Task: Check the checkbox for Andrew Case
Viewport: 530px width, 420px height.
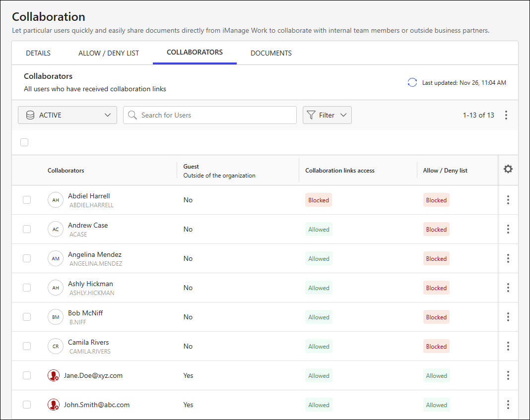Action: (x=27, y=229)
